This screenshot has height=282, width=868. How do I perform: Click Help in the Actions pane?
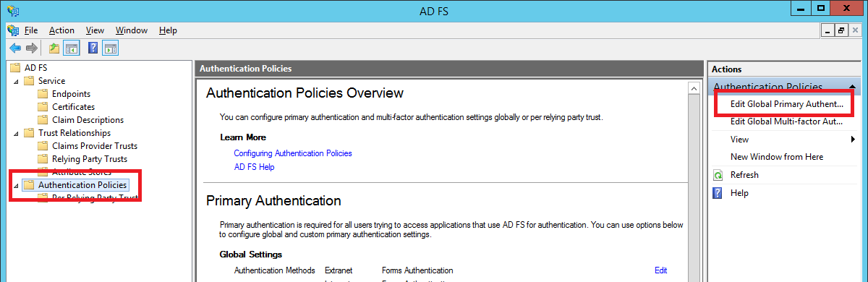[x=739, y=193]
